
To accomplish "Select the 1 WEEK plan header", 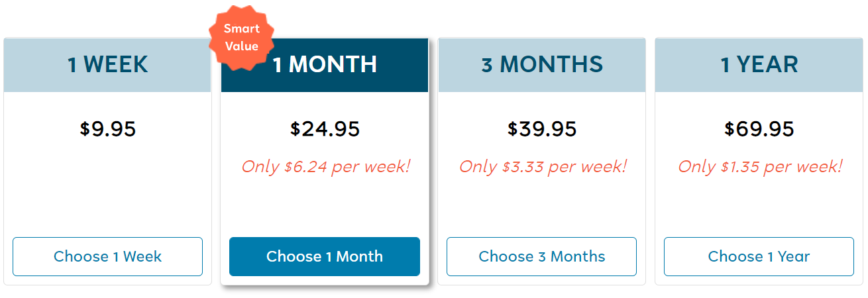I will 107,65.
